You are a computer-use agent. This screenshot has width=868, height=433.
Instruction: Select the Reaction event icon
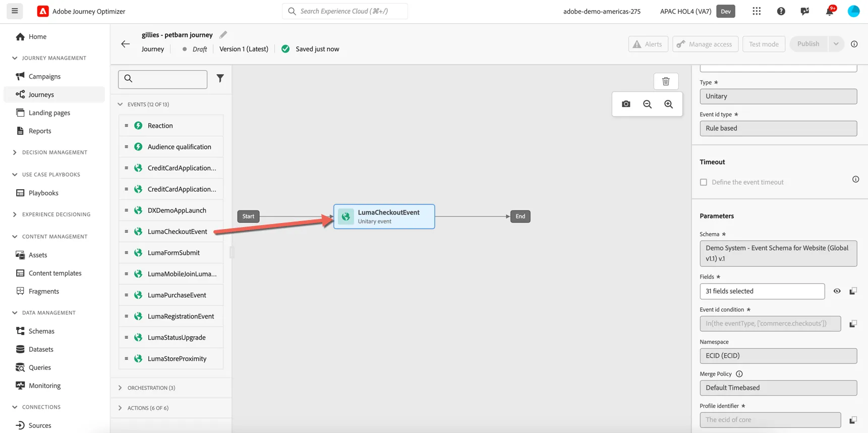138,126
